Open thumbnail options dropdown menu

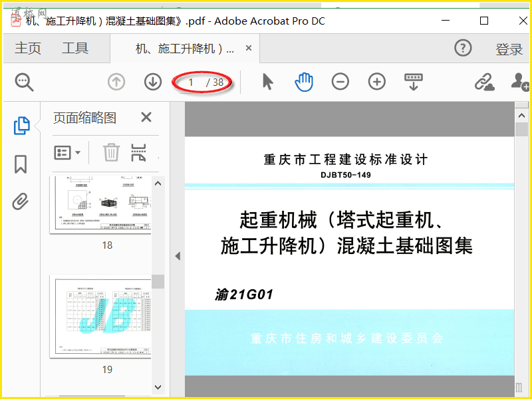coord(67,153)
